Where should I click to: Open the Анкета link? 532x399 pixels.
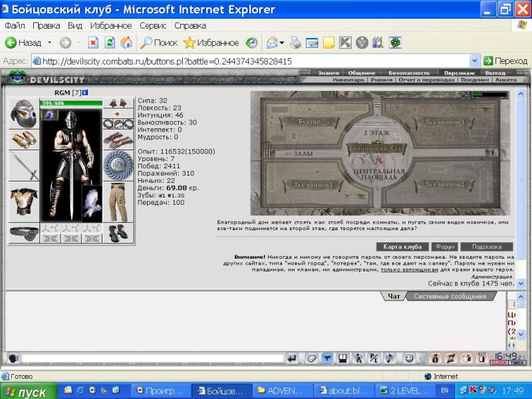click(506, 80)
